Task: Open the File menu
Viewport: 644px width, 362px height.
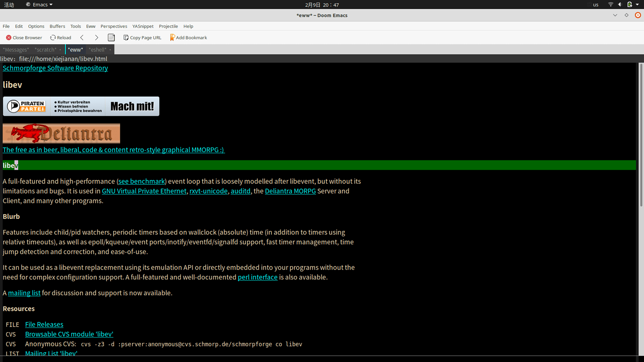Action: [6, 27]
